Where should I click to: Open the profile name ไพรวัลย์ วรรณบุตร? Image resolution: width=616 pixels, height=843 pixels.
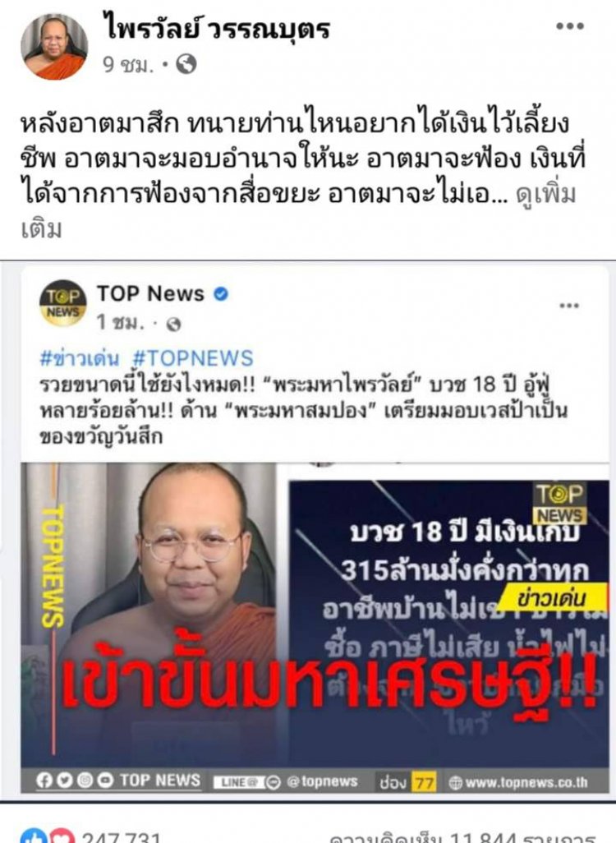pyautogui.click(x=216, y=27)
